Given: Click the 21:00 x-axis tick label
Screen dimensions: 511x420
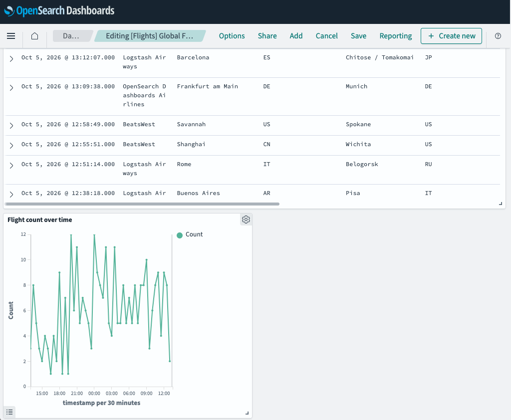Looking at the screenshot, I should 77,393.
